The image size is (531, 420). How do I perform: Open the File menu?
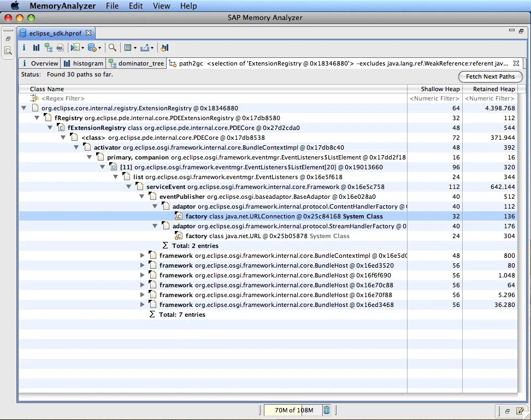(x=112, y=6)
